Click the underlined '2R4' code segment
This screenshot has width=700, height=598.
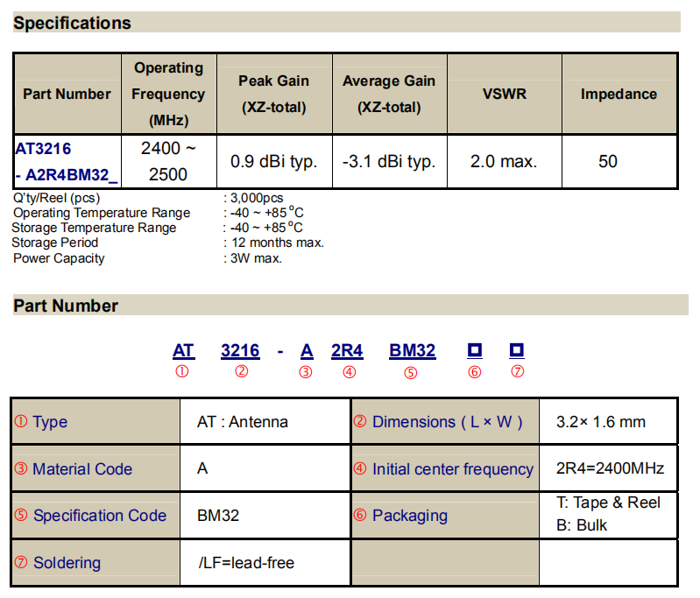tap(347, 351)
